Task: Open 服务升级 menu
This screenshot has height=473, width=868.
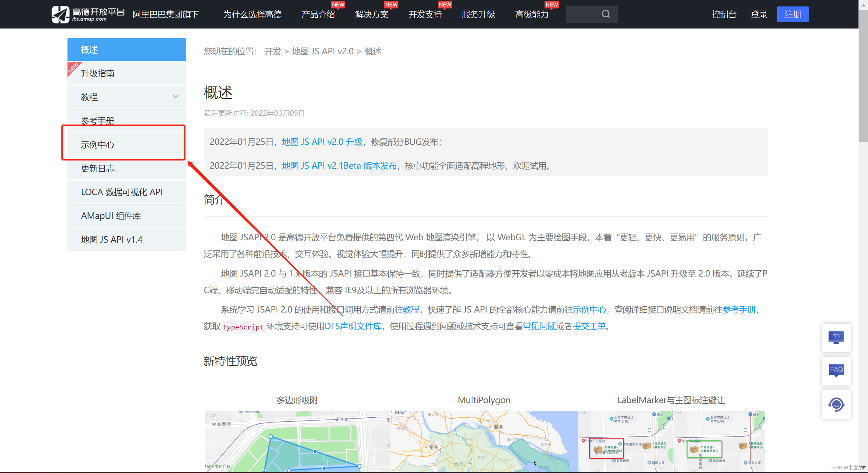Action: (x=478, y=14)
